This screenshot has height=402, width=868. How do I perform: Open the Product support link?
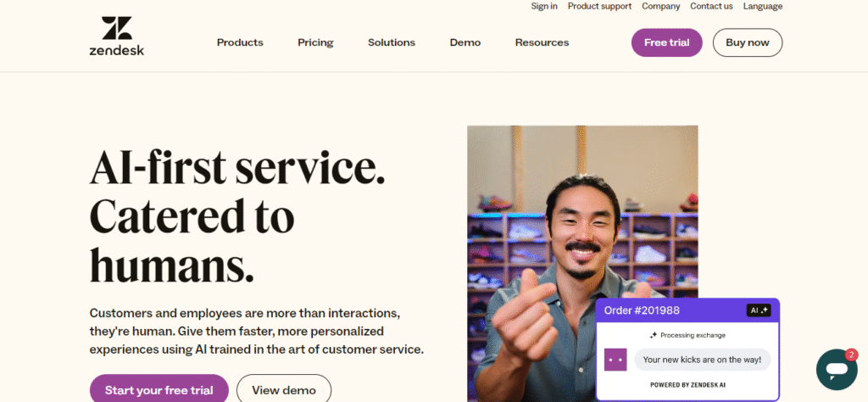coord(599,6)
